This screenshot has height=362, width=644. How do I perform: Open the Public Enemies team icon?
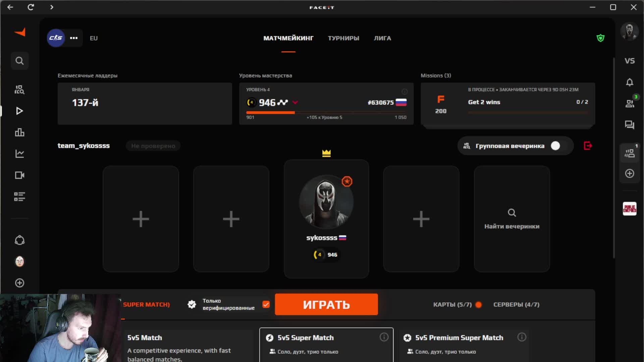click(x=630, y=209)
